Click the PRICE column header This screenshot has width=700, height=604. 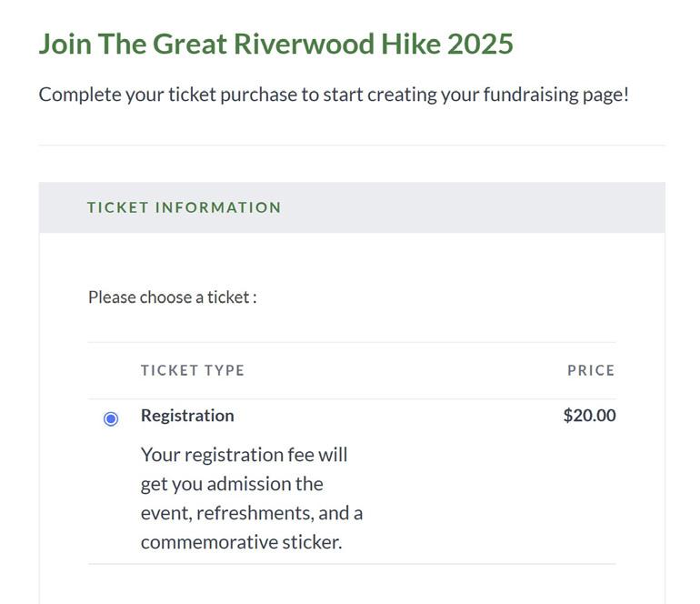[591, 370]
